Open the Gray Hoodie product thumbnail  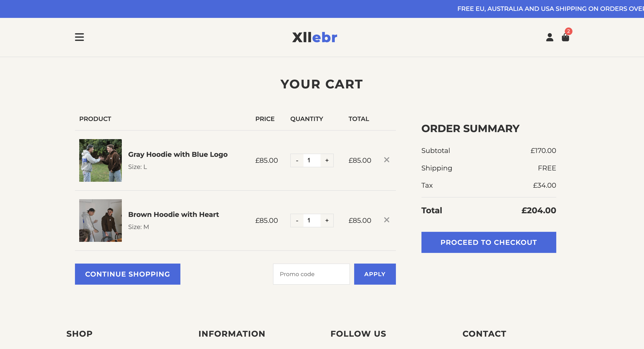point(101,160)
